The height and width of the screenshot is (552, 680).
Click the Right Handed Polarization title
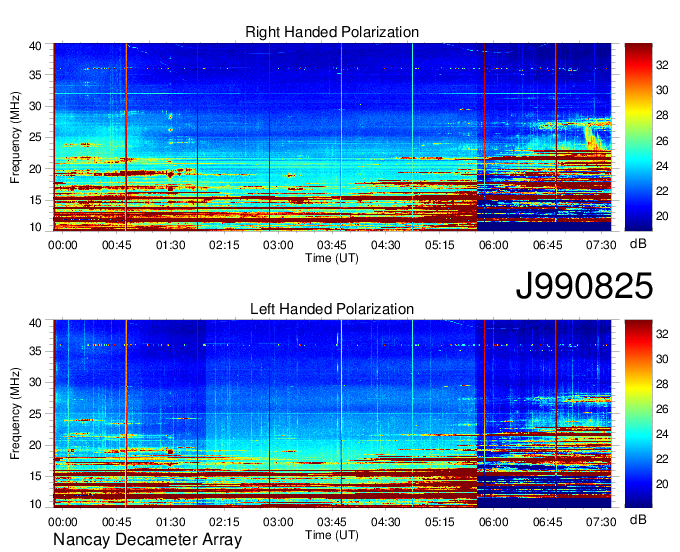pyautogui.click(x=332, y=32)
